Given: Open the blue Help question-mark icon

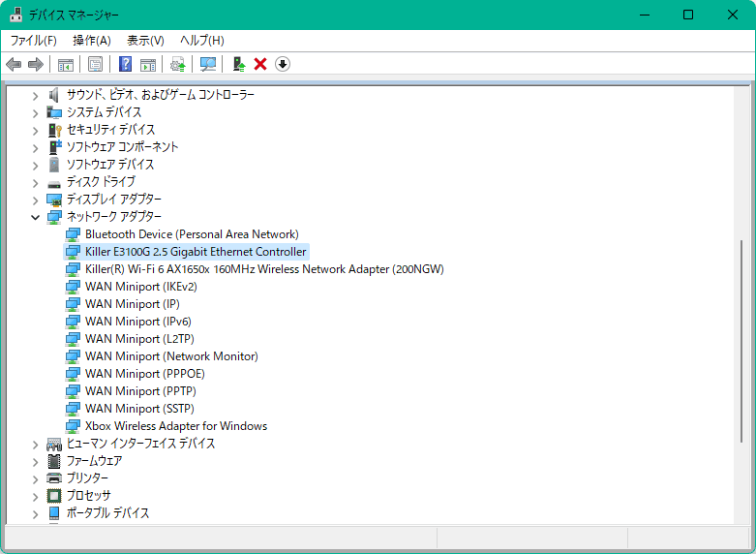Looking at the screenshot, I should pos(125,64).
